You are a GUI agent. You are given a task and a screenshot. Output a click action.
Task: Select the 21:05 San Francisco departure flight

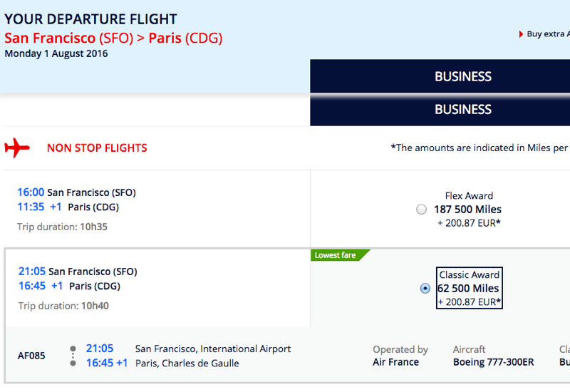tap(157, 288)
